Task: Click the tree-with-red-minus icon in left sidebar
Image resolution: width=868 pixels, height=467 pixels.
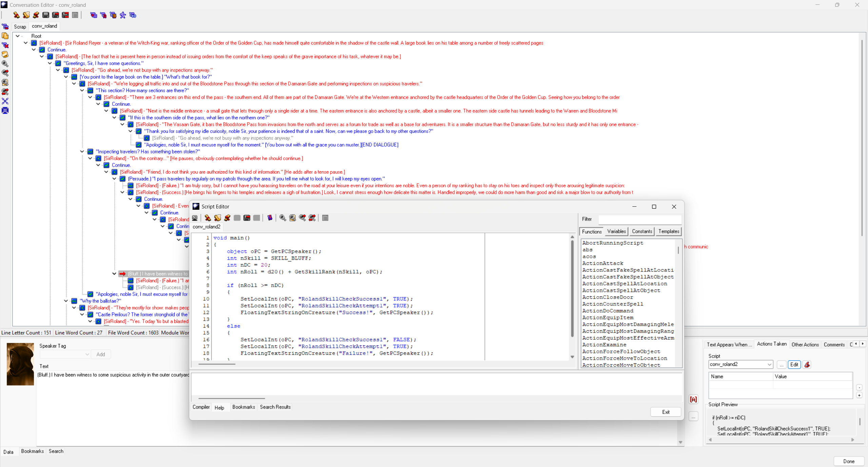Action: (x=5, y=26)
